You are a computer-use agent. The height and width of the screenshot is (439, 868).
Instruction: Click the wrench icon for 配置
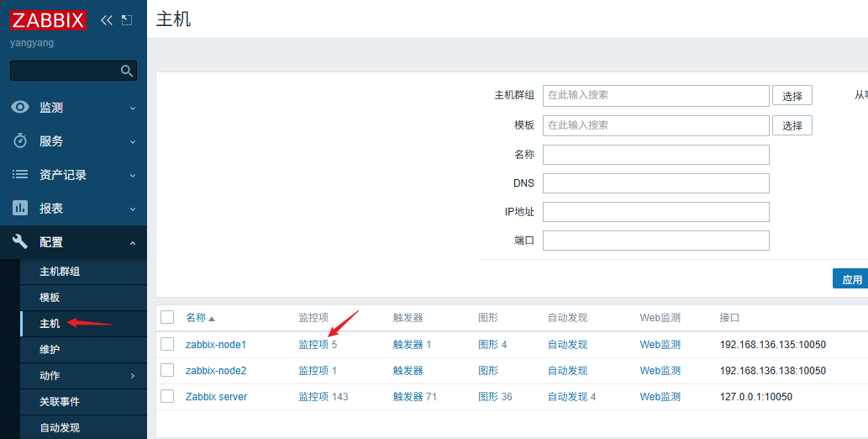point(20,241)
